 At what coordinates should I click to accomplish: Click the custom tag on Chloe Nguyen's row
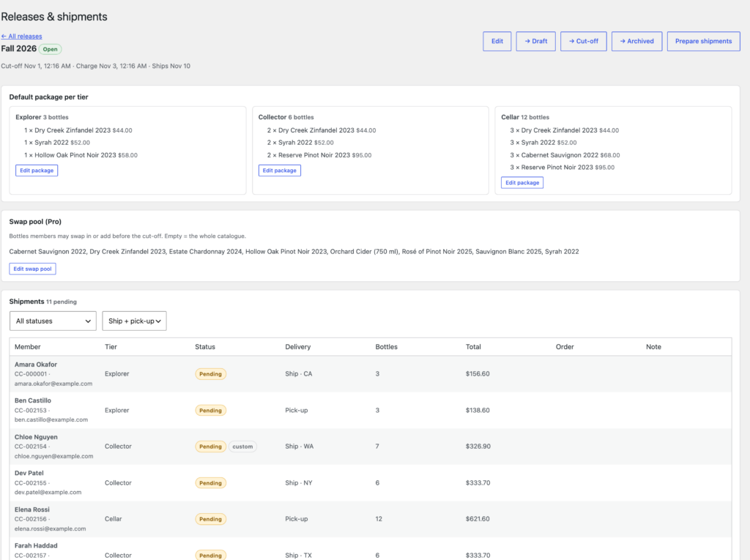point(242,447)
